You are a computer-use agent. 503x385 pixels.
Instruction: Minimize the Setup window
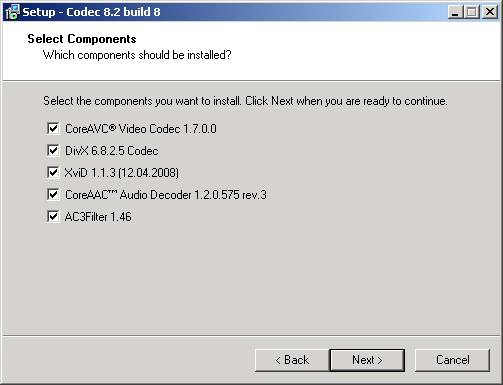[x=455, y=12]
